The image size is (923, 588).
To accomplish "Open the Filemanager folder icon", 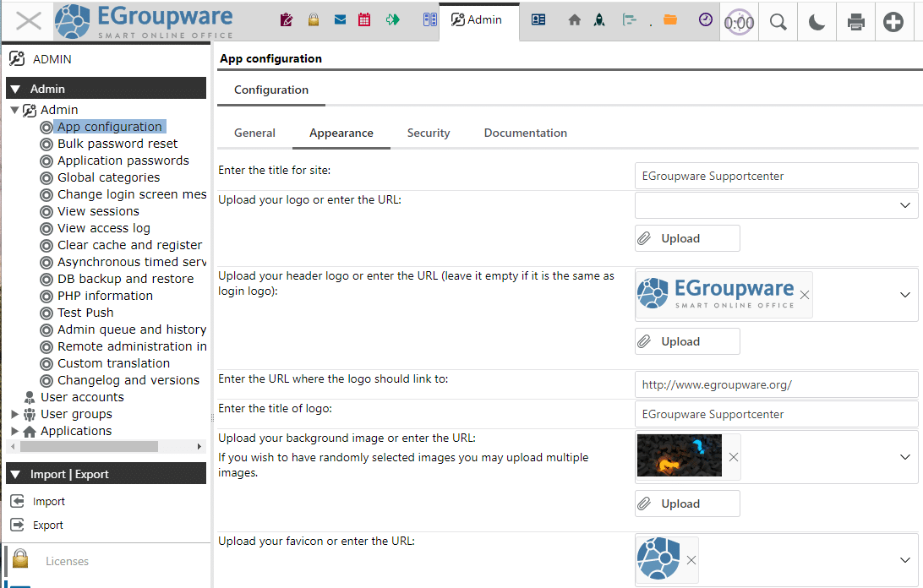I will pyautogui.click(x=670, y=19).
